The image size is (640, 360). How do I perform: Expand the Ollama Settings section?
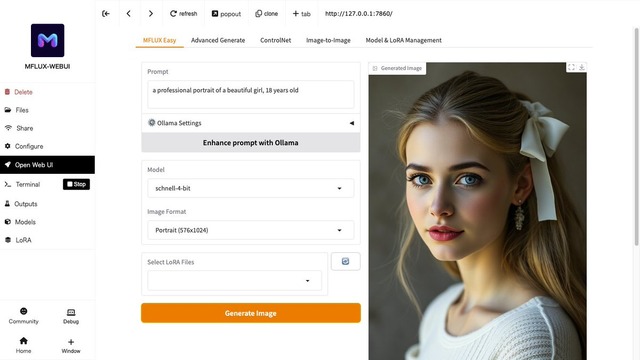coord(251,123)
